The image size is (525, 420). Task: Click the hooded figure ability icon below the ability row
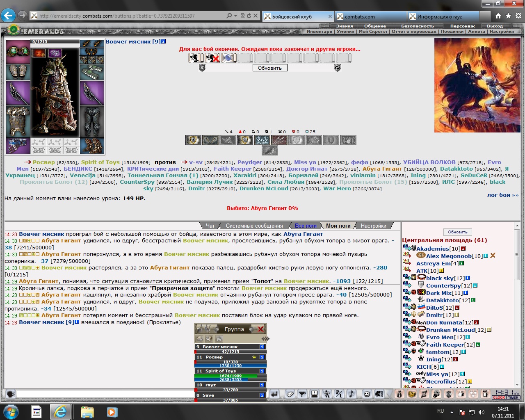click(269, 151)
